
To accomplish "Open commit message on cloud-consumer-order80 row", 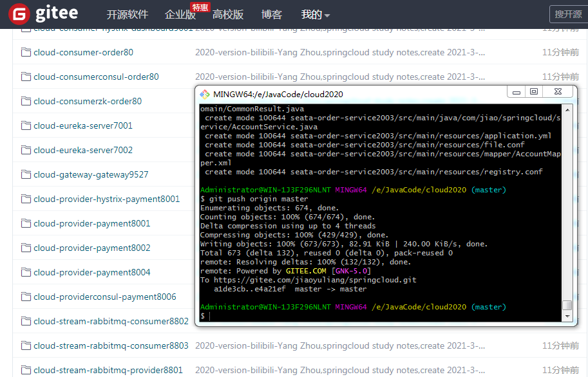I will tap(340, 53).
